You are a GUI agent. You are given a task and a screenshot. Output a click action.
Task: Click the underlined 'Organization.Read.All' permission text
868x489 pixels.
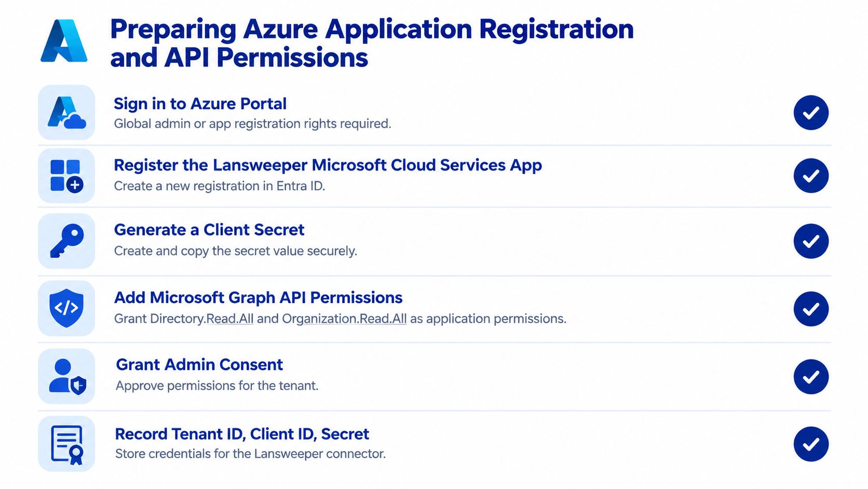coord(344,319)
